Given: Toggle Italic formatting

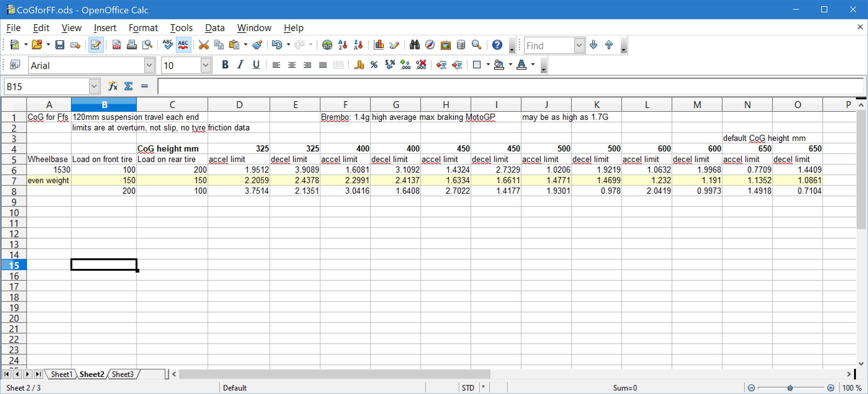Looking at the screenshot, I should (241, 65).
